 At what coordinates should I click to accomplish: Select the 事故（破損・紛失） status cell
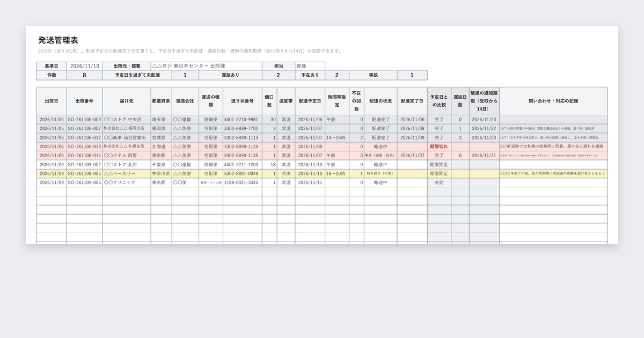(381, 155)
